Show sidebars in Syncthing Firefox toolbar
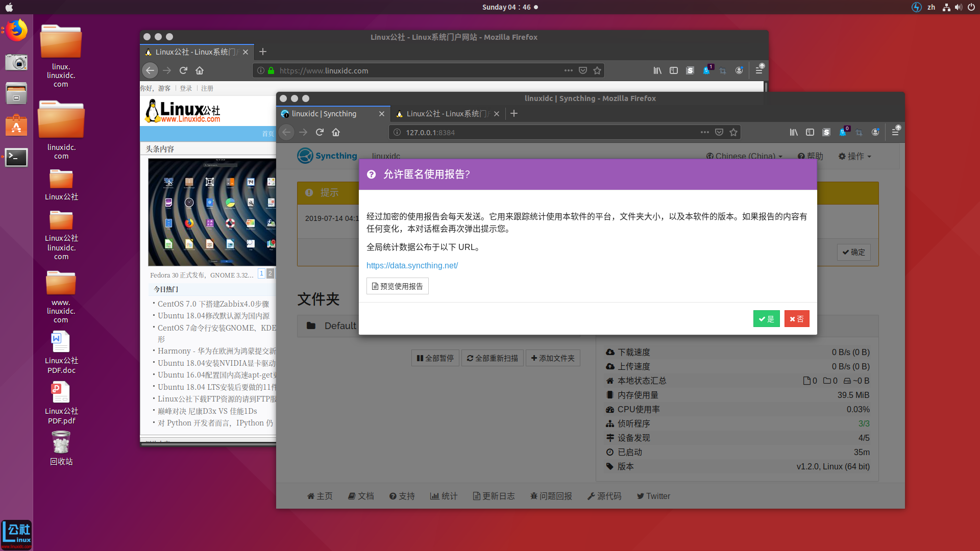980x551 pixels. [810, 132]
